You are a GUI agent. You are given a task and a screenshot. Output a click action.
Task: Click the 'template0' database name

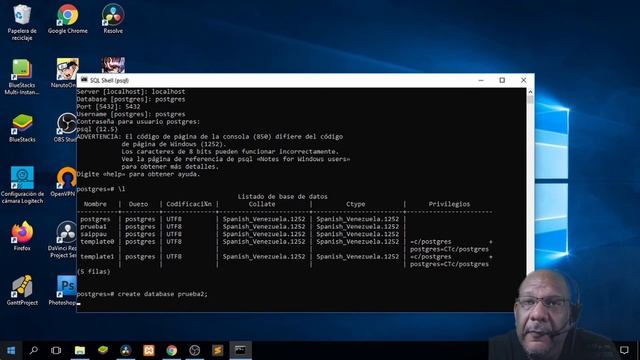pyautogui.click(x=97, y=242)
